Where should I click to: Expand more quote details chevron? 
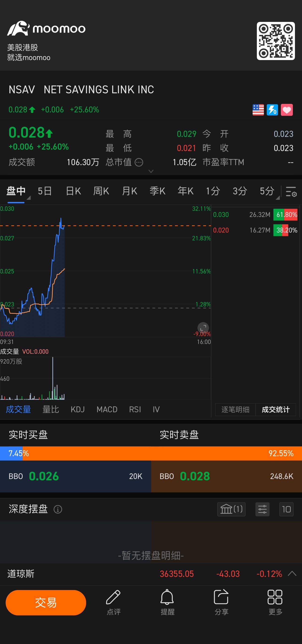(151, 171)
